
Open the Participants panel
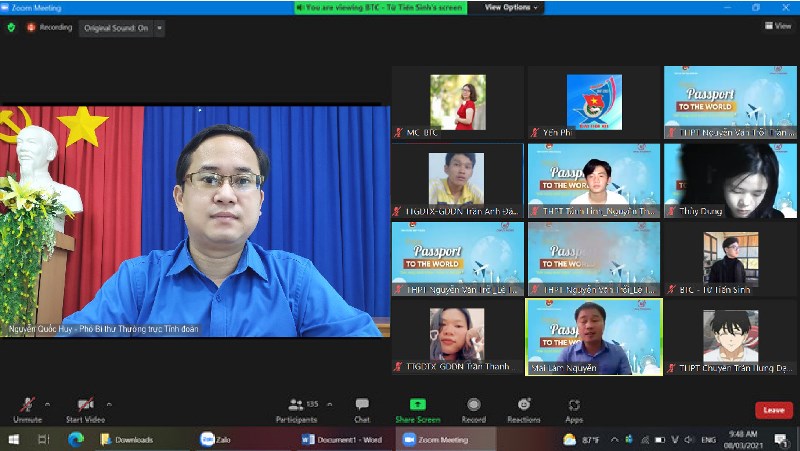point(296,405)
